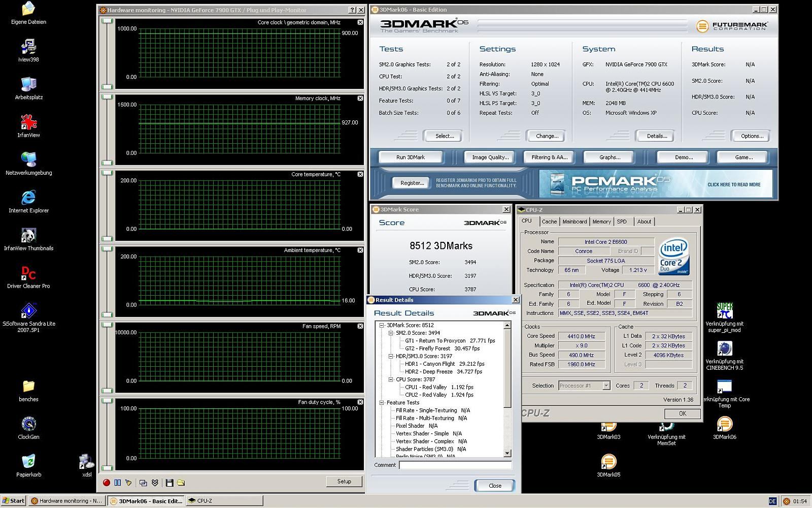812x508 pixels.
Task: Select the 3DMark06 desktop shortcut
Action: (724, 428)
